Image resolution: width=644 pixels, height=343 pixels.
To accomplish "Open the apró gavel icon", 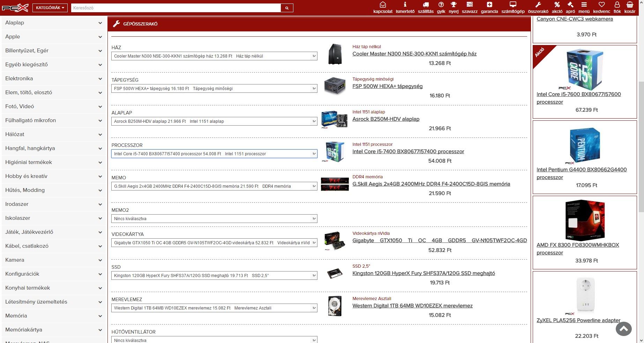I will point(570,5).
